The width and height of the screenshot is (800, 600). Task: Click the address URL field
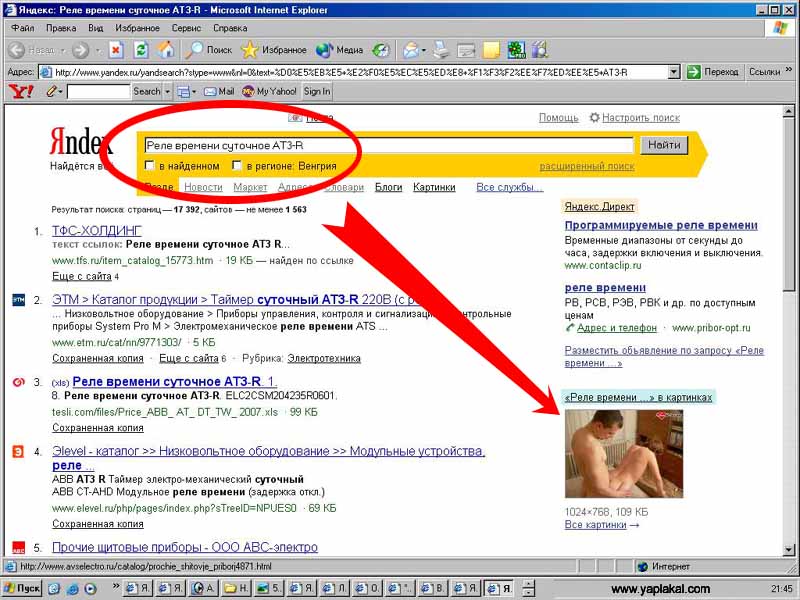point(360,72)
